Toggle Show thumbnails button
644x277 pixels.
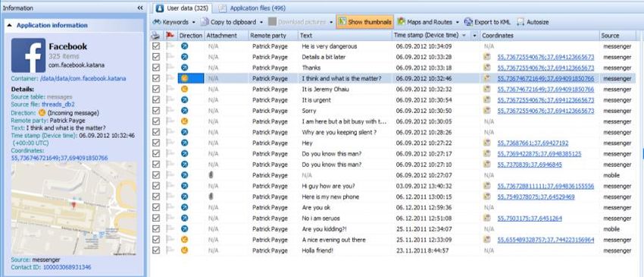tap(364, 22)
